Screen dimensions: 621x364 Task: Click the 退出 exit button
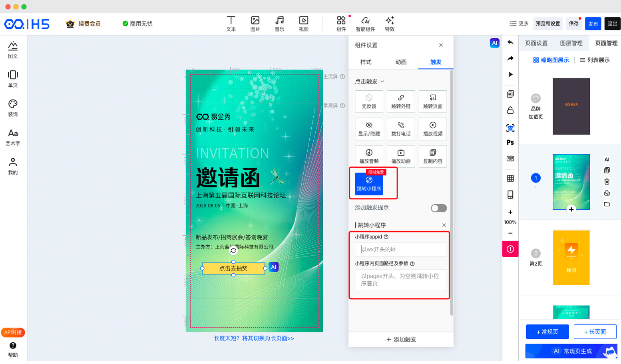click(613, 24)
